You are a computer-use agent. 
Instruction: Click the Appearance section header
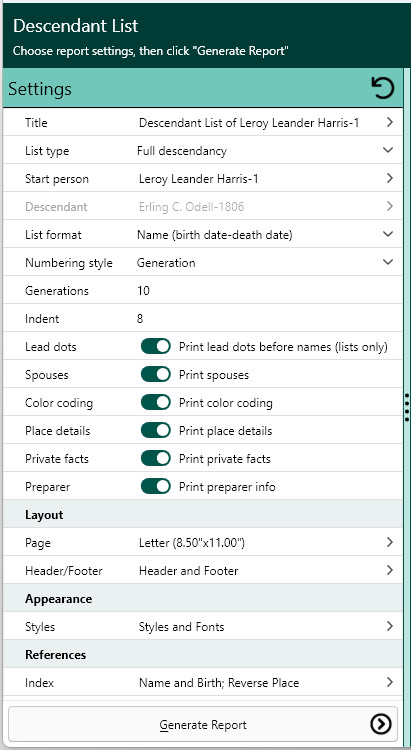(x=58, y=599)
